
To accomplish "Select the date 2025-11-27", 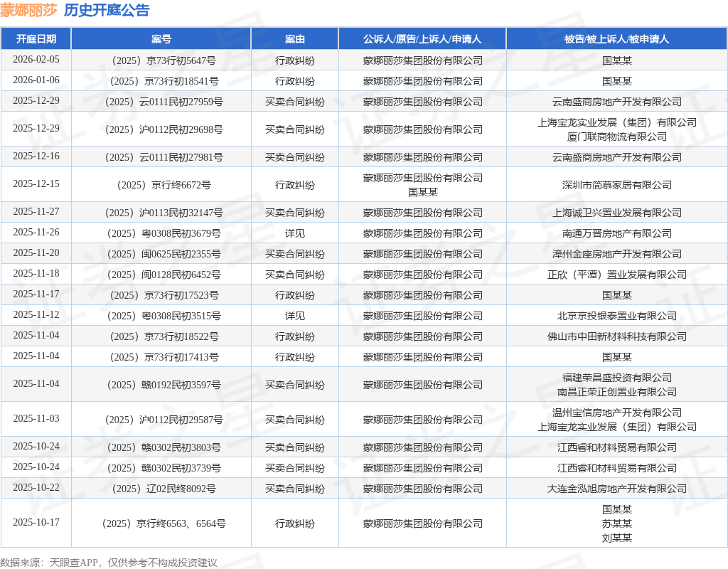I will click(36, 212).
